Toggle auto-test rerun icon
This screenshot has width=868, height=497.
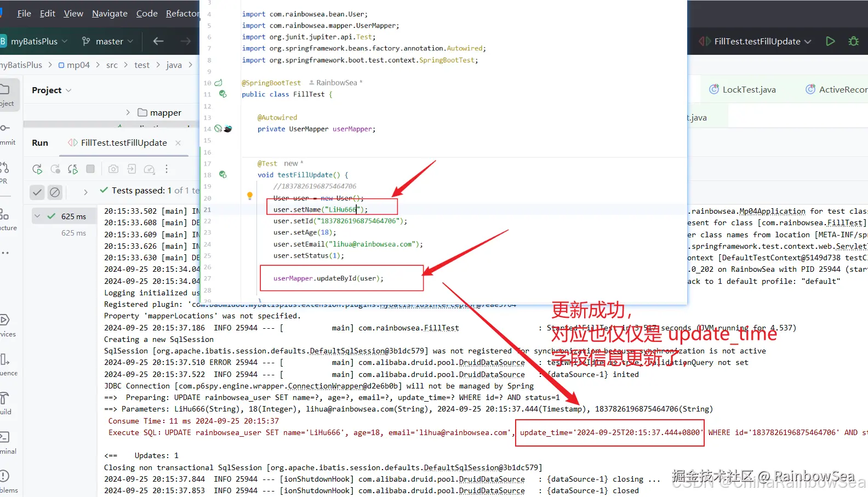[x=73, y=169]
